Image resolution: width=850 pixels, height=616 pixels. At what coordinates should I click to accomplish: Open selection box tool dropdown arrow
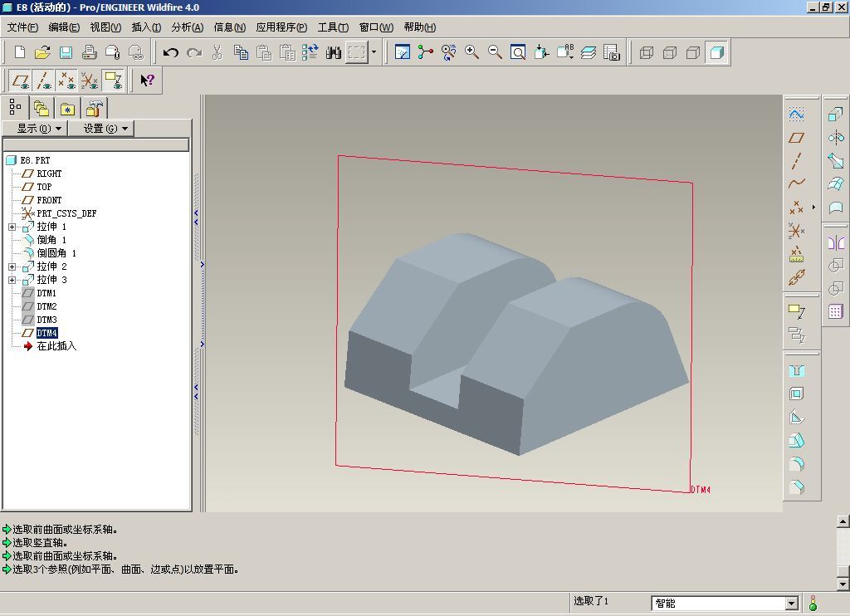tap(374, 52)
